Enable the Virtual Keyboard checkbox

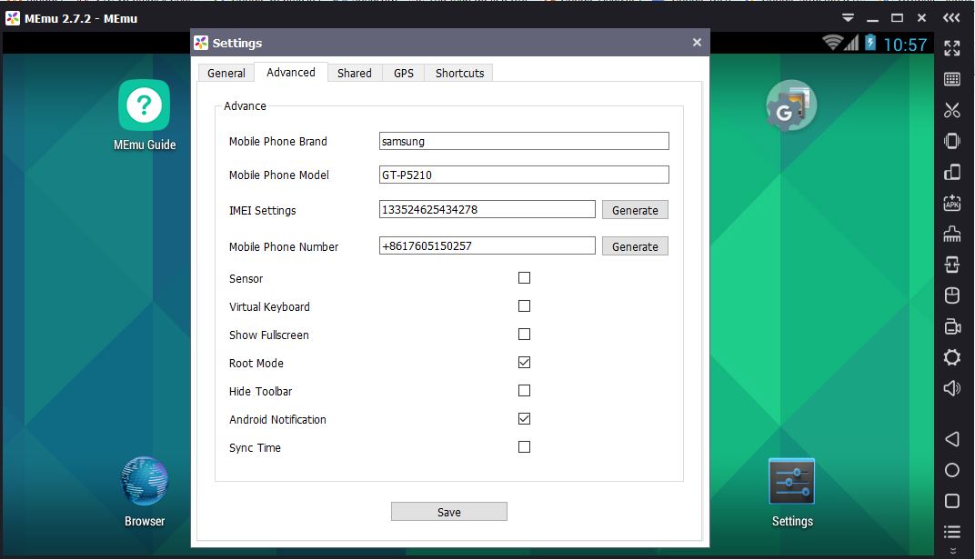(524, 305)
